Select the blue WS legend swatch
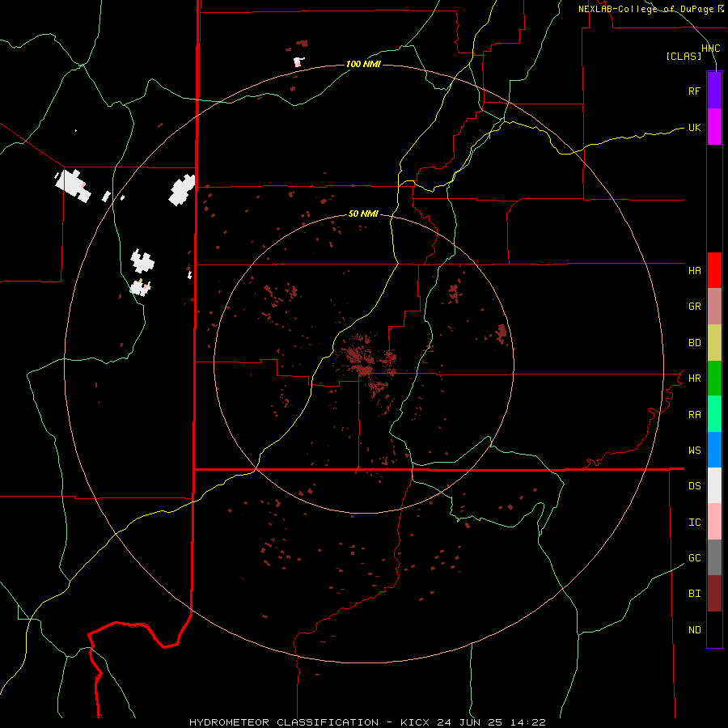The image size is (728, 728). (x=714, y=450)
